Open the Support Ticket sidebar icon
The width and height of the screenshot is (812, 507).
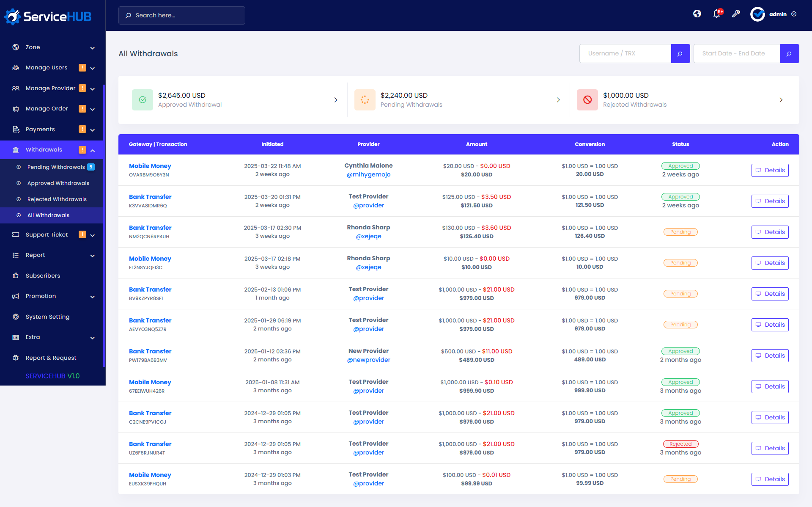pos(16,234)
